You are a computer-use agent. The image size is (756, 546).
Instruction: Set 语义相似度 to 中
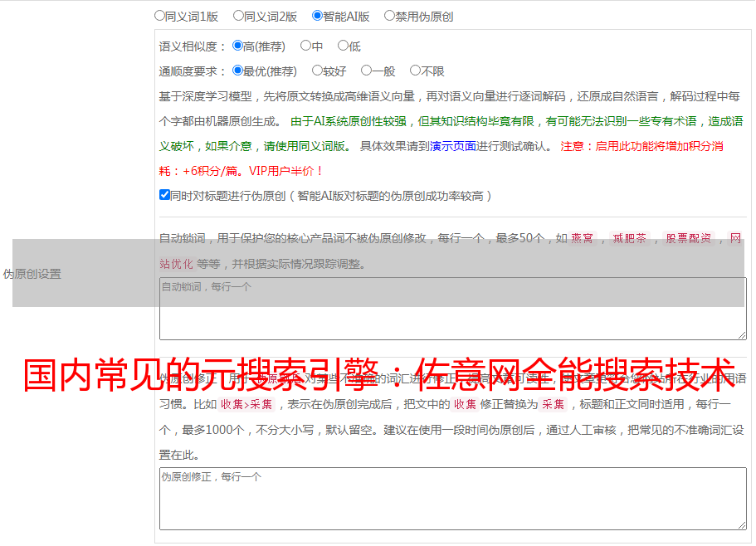305,46
